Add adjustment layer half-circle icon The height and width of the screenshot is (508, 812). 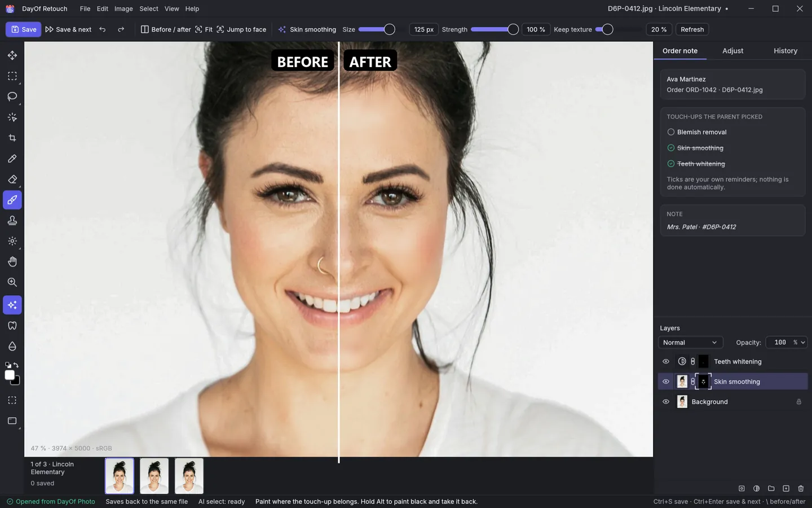pyautogui.click(x=756, y=488)
